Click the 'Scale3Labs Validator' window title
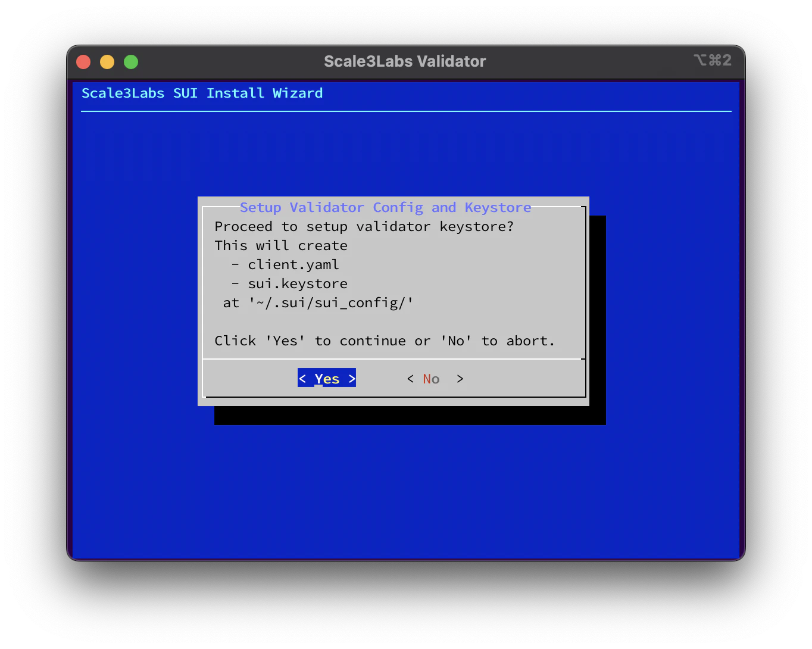Screen dimensions: 812x649 click(x=405, y=61)
